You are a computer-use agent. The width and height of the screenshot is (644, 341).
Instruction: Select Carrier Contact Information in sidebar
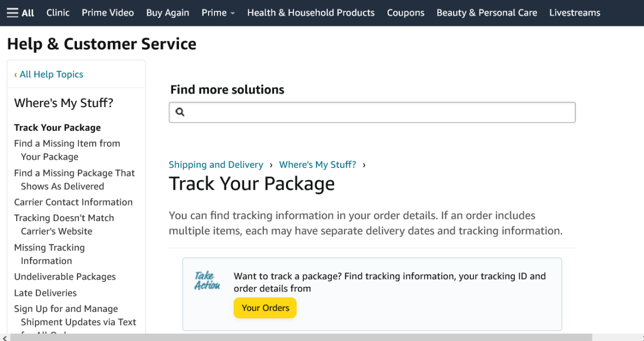(x=73, y=202)
